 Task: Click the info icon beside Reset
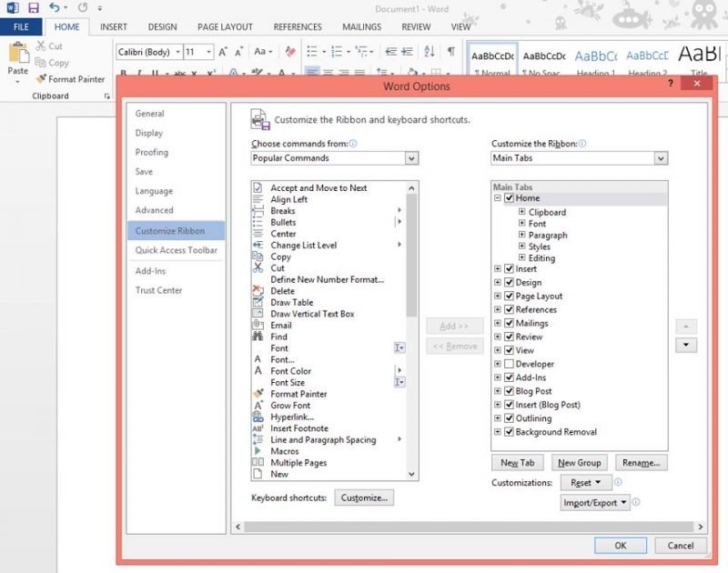point(618,482)
